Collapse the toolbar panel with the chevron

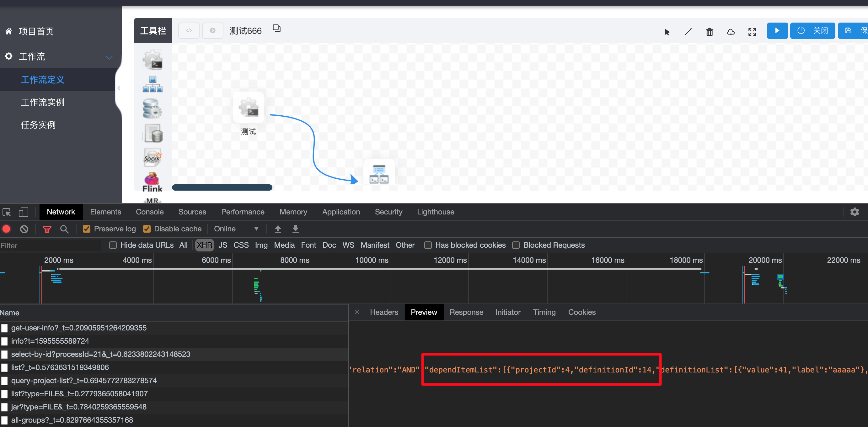point(119,88)
